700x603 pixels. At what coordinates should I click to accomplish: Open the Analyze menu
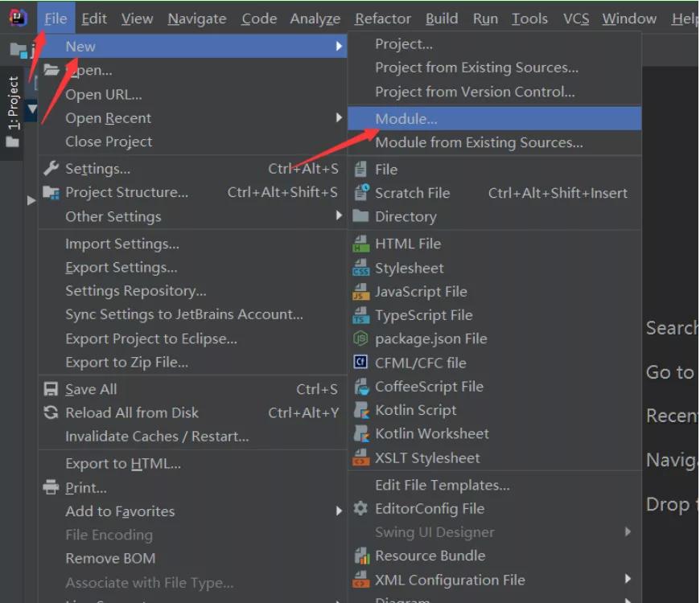click(x=315, y=18)
